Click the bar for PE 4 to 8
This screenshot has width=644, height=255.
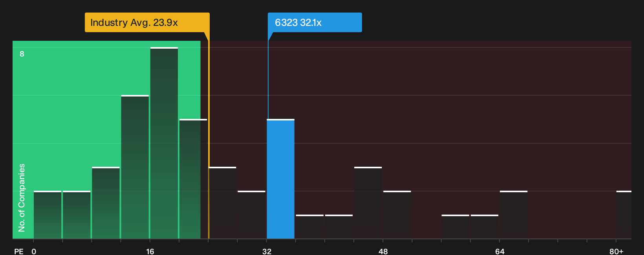pos(77,215)
